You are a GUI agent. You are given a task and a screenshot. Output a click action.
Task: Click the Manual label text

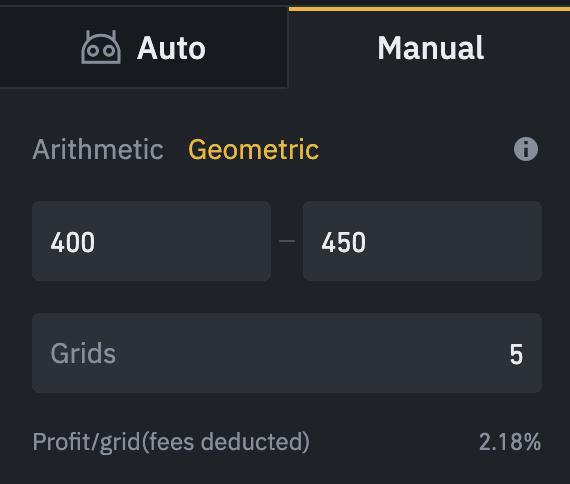pyautogui.click(x=430, y=48)
